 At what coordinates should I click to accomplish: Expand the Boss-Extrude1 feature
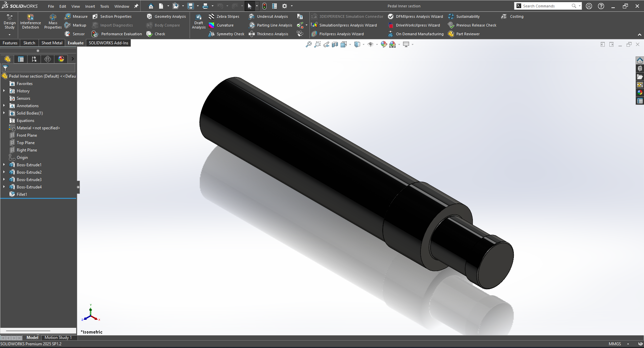pyautogui.click(x=4, y=165)
